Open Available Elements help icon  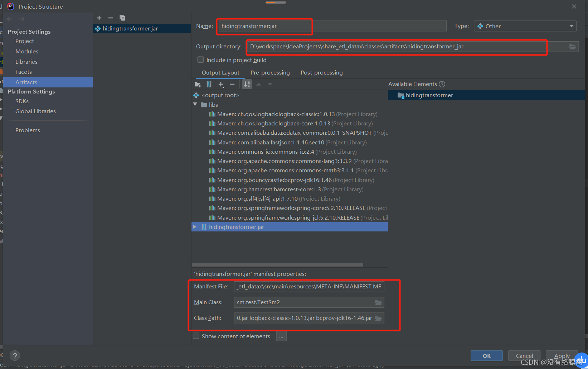pos(442,84)
